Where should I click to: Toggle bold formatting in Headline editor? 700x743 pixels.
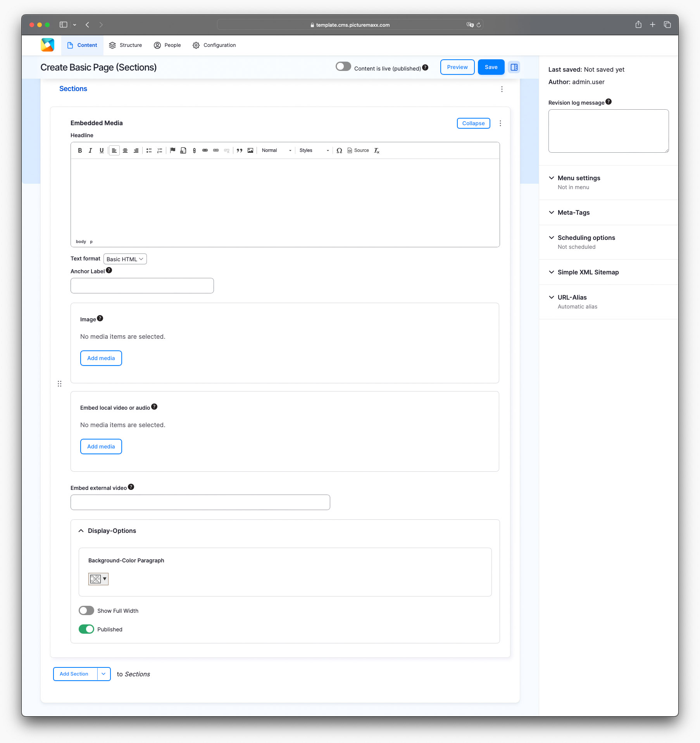coord(80,150)
